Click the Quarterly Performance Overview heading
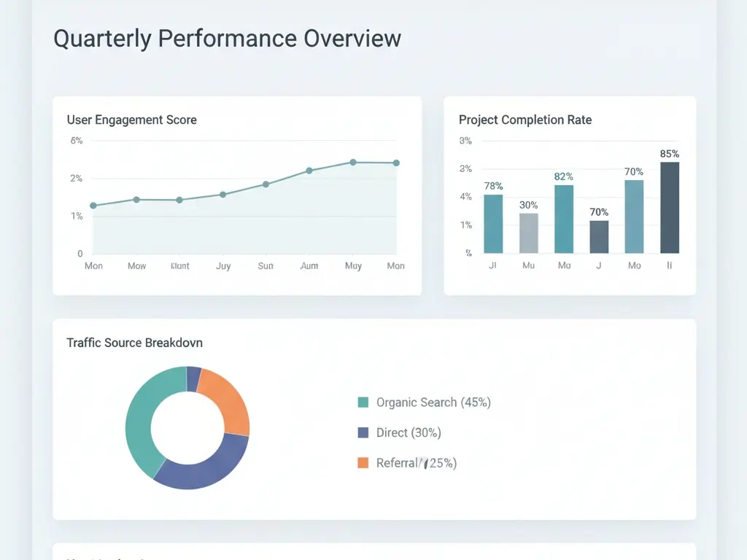This screenshot has width=747, height=560. (x=227, y=38)
